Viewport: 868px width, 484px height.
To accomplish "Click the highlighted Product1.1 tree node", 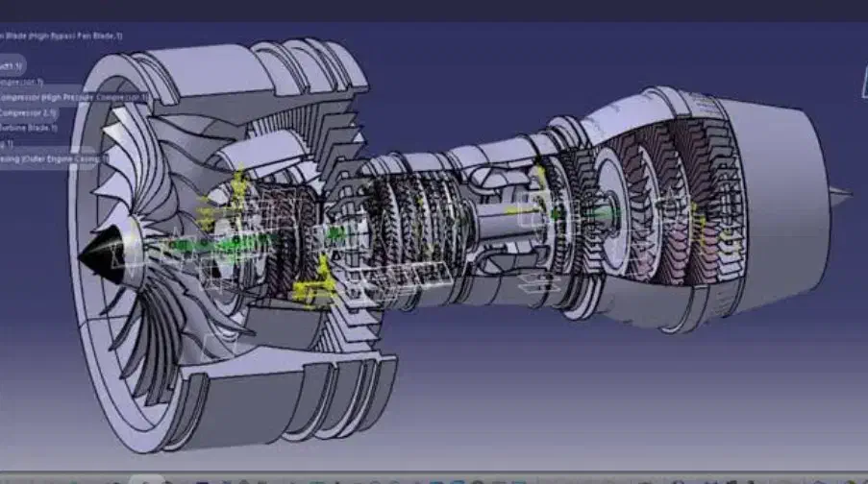I will [12, 66].
